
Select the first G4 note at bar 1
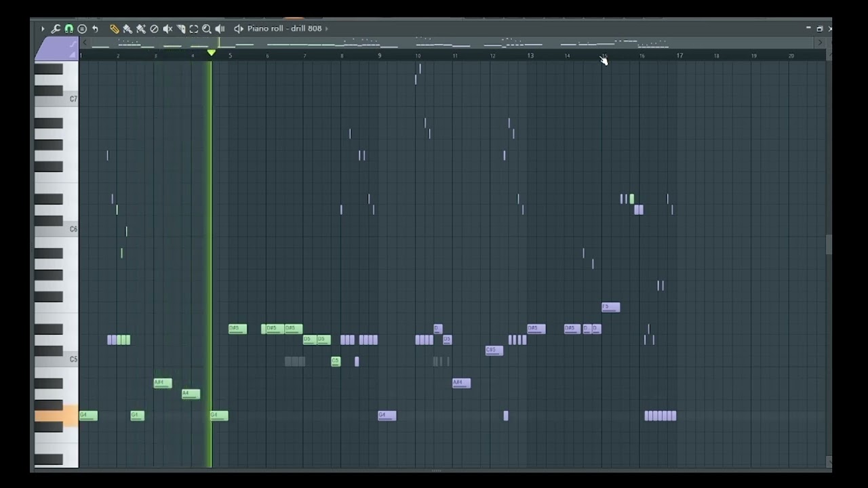88,415
